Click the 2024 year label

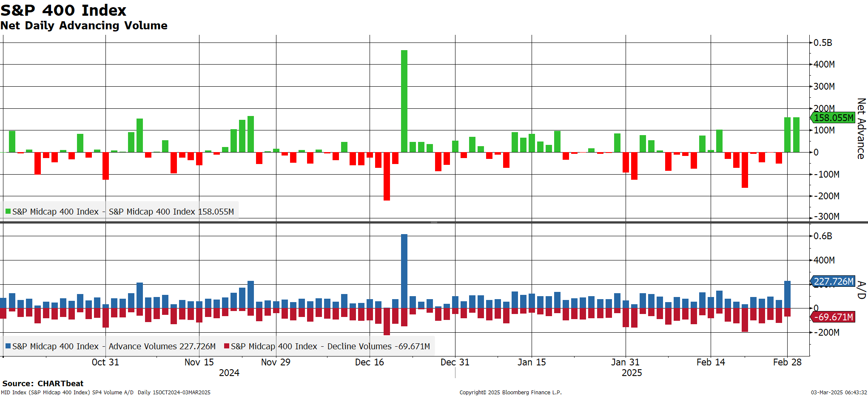click(229, 373)
